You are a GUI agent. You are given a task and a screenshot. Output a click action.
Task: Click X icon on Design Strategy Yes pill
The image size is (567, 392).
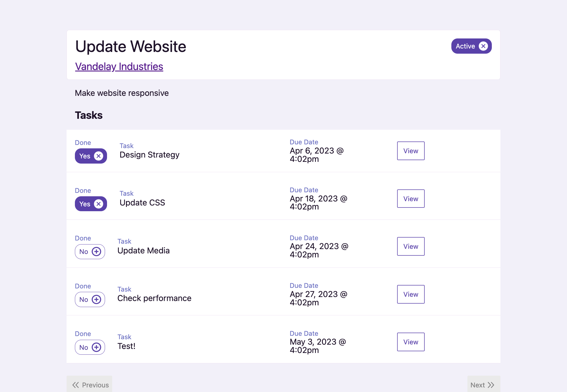98,156
